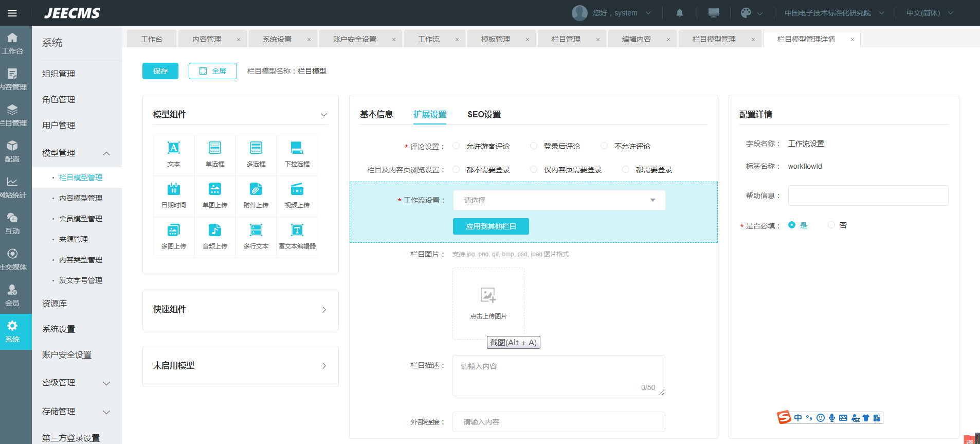
Task: Select 允许游客评论 radio option
Action: [456, 146]
